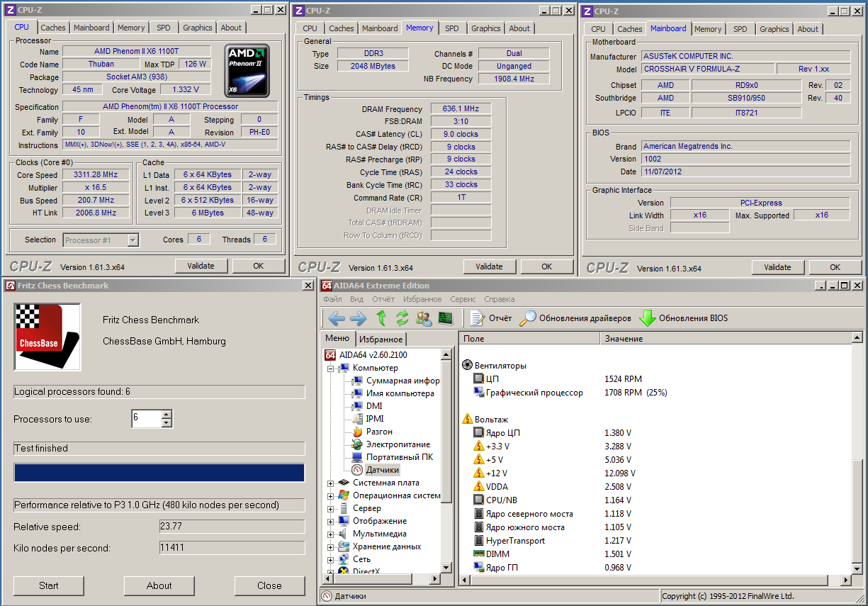868x606 pixels.
Task: Select the HyperTransport voltage row
Action: (x=509, y=541)
